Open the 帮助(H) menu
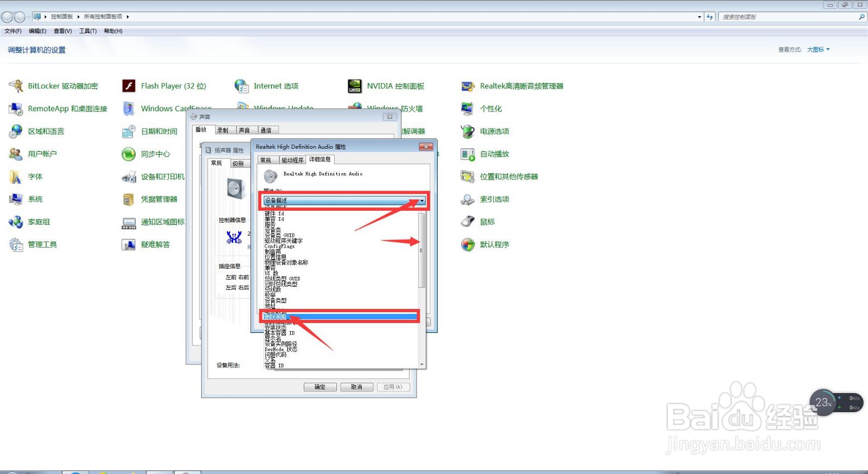 (x=113, y=31)
